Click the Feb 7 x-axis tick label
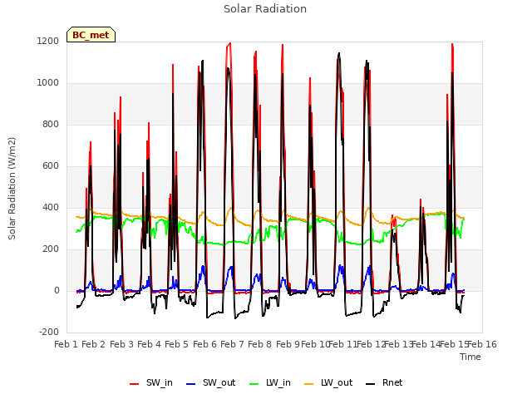The image size is (532, 399). pyautogui.click(x=232, y=344)
